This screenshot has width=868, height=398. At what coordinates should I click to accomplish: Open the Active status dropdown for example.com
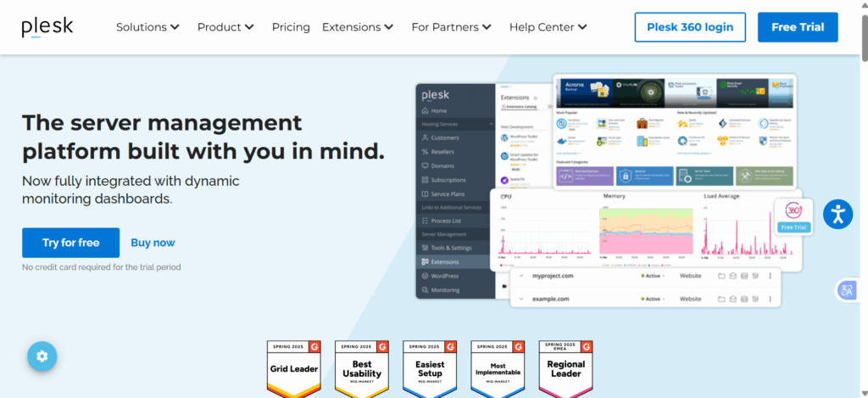(653, 299)
